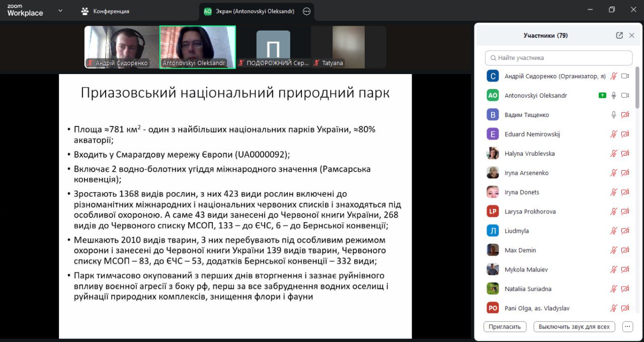Select participant name Iryna Donets
Viewport: 644px width, 342px height.
[522, 192]
